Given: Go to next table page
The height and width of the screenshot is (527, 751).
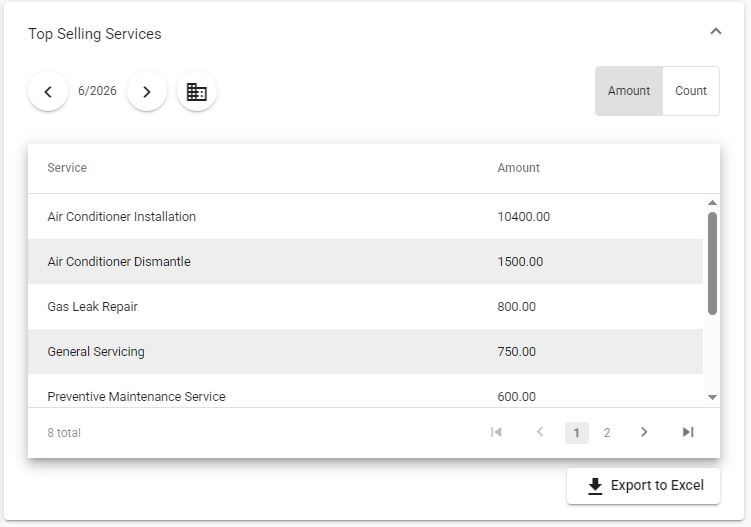Looking at the screenshot, I should (x=644, y=432).
